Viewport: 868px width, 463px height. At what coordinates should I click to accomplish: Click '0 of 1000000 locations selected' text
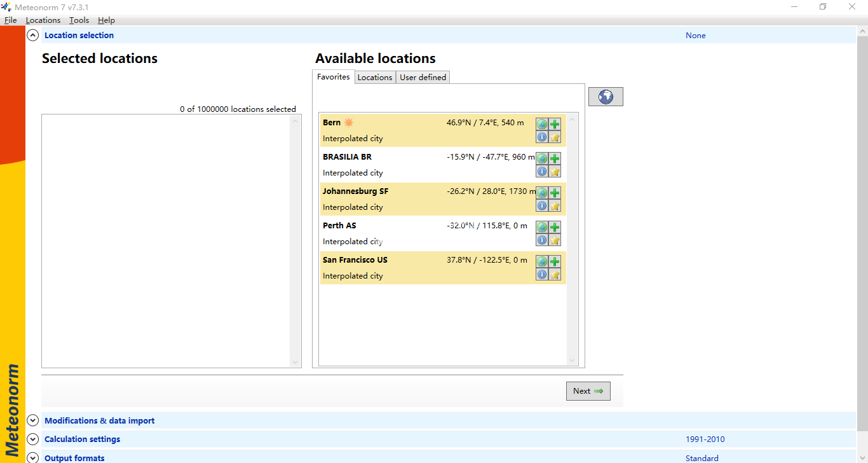tap(238, 109)
